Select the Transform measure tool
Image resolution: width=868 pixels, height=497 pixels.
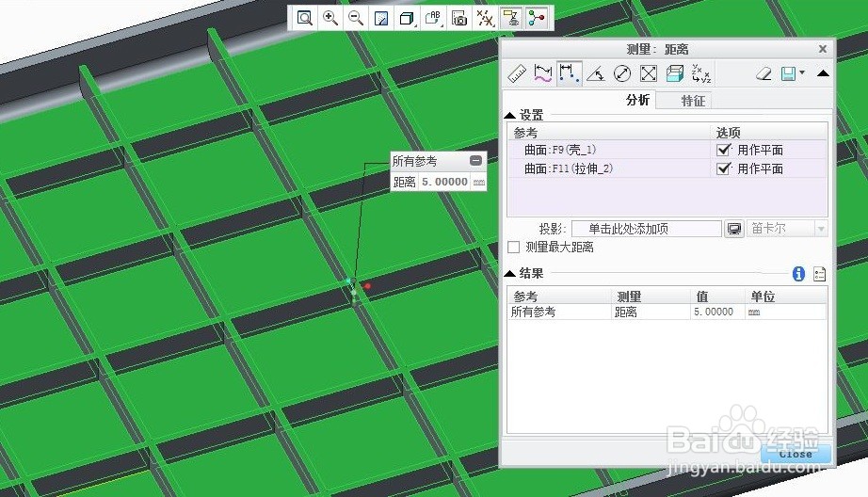click(701, 73)
